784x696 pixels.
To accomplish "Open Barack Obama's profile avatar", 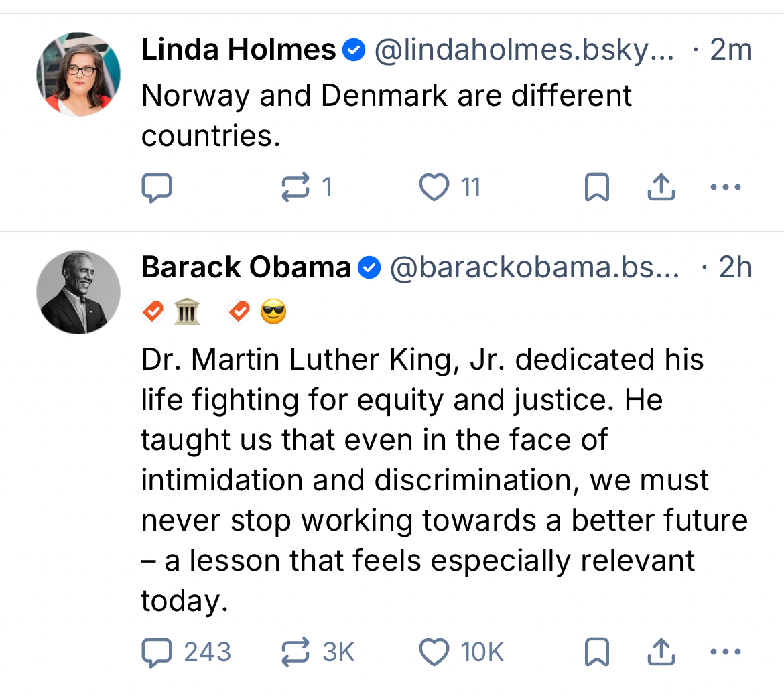I will click(78, 292).
